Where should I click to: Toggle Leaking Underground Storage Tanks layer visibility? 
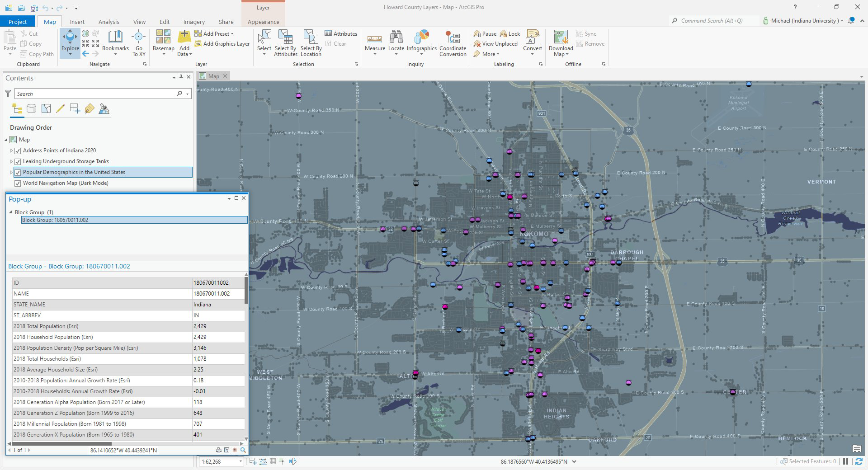[x=18, y=161]
